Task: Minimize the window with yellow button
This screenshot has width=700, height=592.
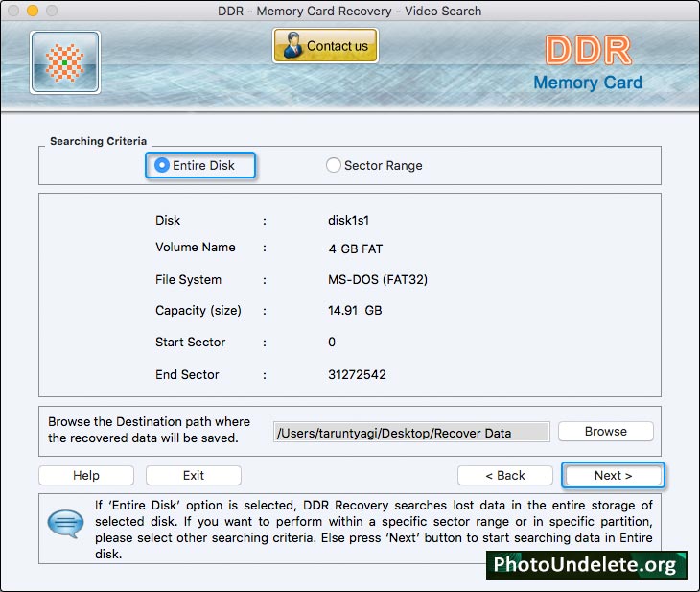Action: (33, 11)
